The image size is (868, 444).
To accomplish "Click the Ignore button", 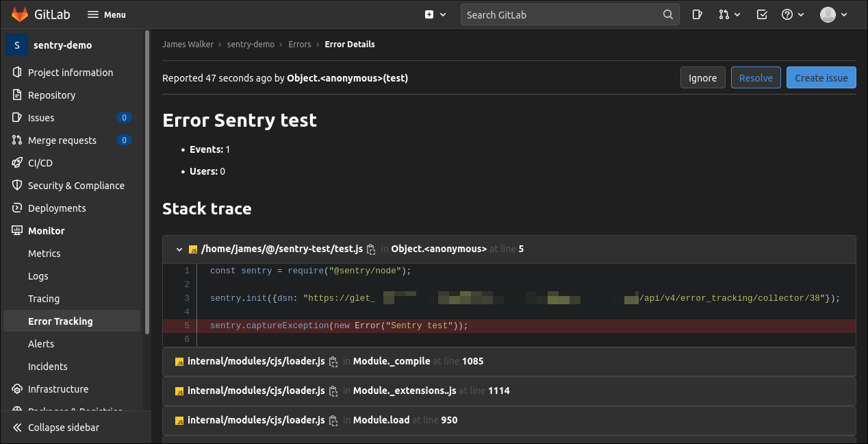I will coord(702,77).
